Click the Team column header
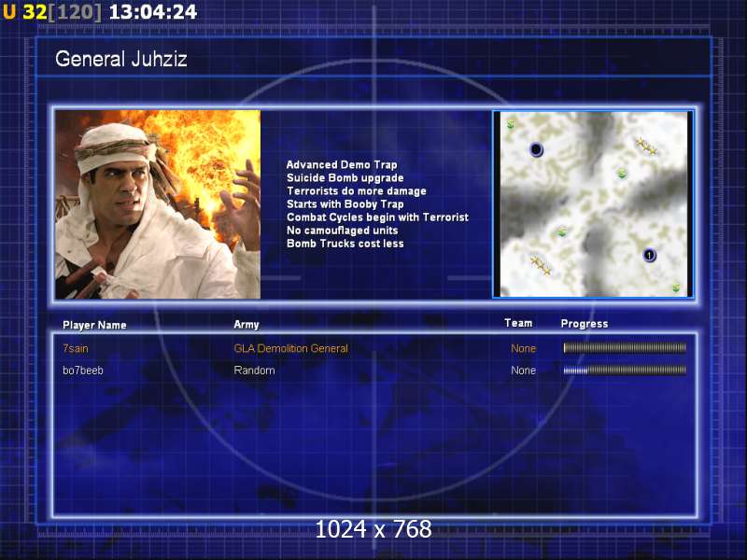 tap(518, 323)
